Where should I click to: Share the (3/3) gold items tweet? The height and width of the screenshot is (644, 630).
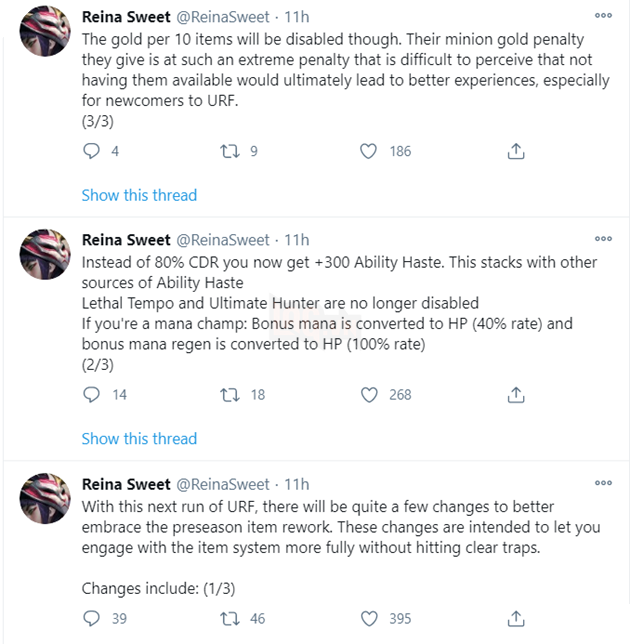coord(516,151)
